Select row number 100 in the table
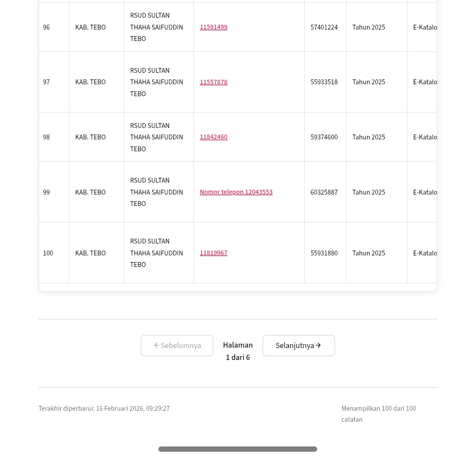Image resolution: width=476 pixels, height=461 pixels. (x=48, y=253)
